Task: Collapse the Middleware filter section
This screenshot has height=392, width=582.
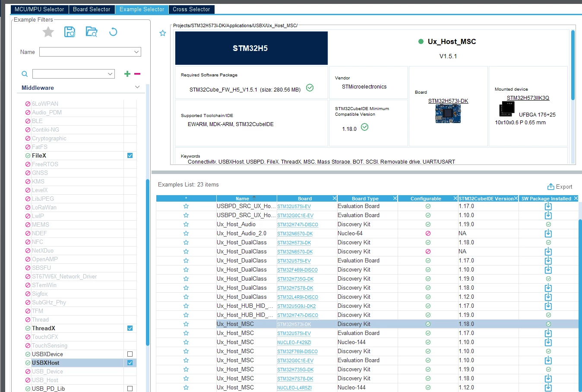Action: [x=137, y=87]
